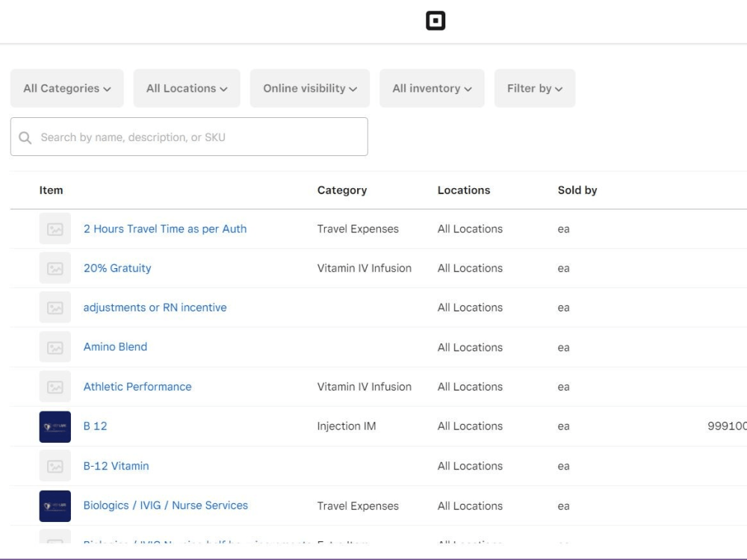Click placeholder image icon for B-12 Vitamin

[55, 466]
